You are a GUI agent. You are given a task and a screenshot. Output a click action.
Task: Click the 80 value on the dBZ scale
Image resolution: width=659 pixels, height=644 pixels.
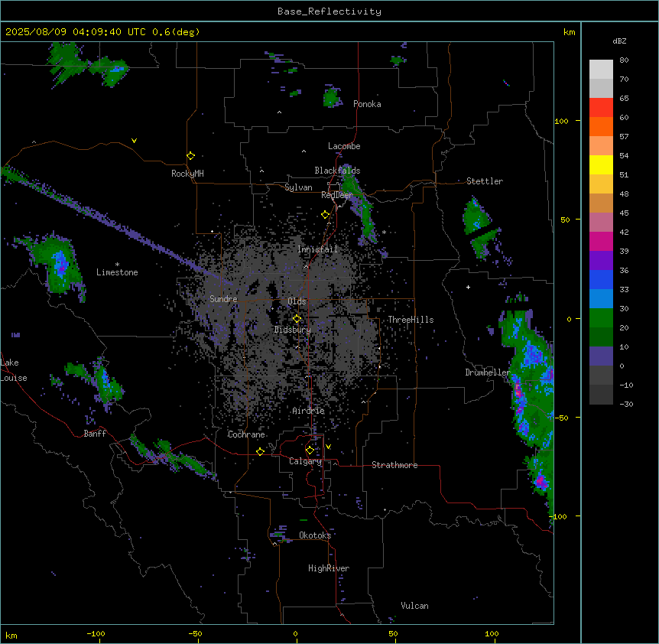[624, 60]
